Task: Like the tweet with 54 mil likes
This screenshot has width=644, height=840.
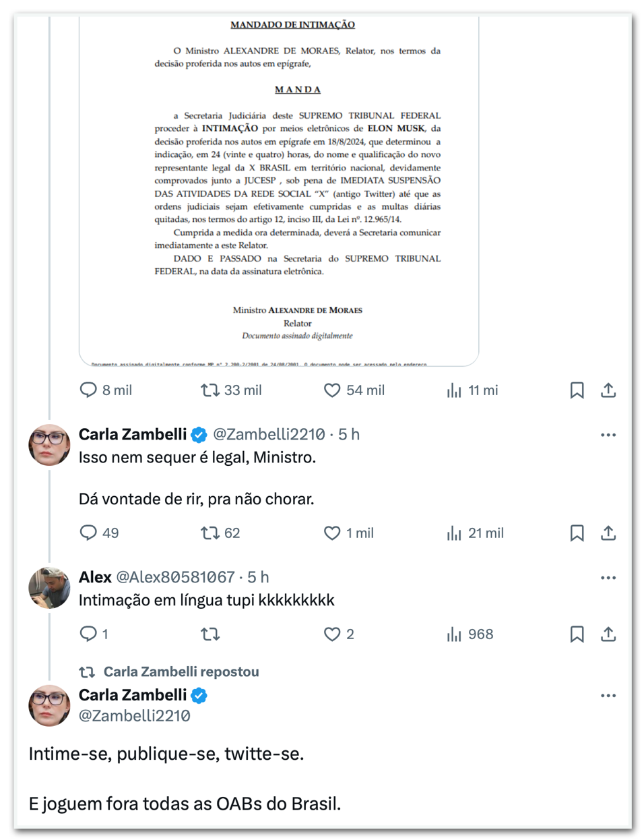Action: 332,390
